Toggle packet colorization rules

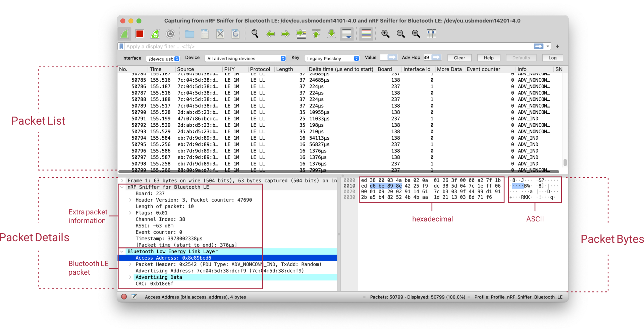pos(366,34)
